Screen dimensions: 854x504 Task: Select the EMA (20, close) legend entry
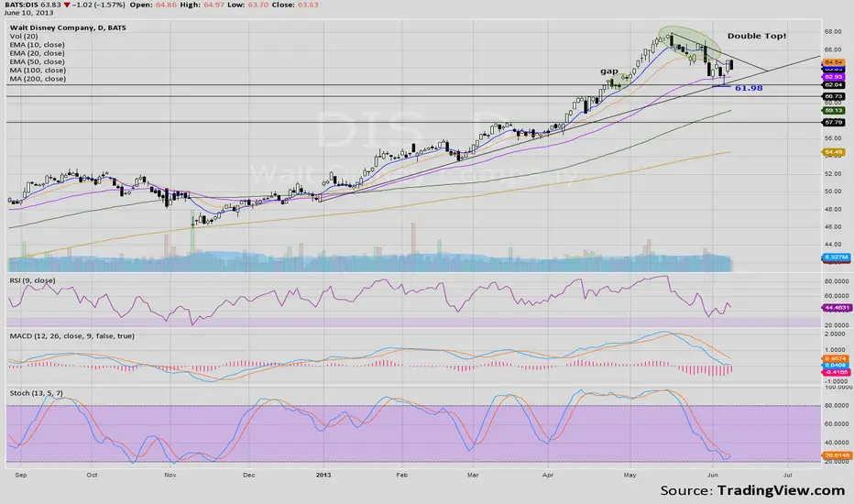[37, 53]
